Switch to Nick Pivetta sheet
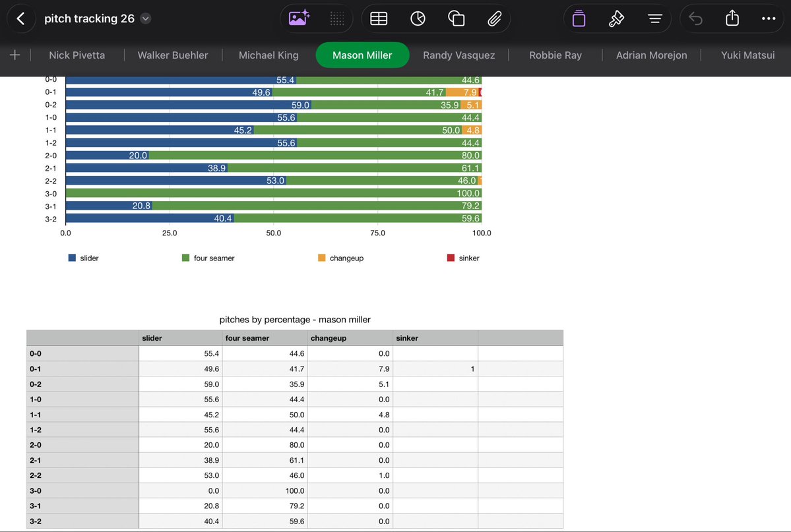 click(x=77, y=55)
